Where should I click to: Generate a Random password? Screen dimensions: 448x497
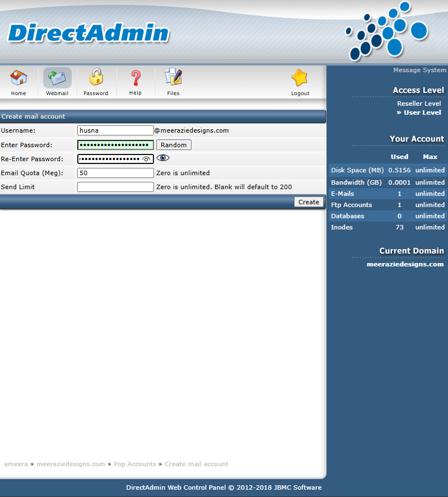click(x=174, y=145)
